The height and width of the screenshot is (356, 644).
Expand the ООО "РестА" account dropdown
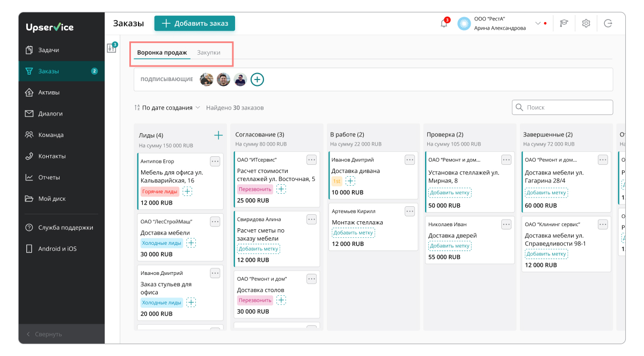pos(538,24)
